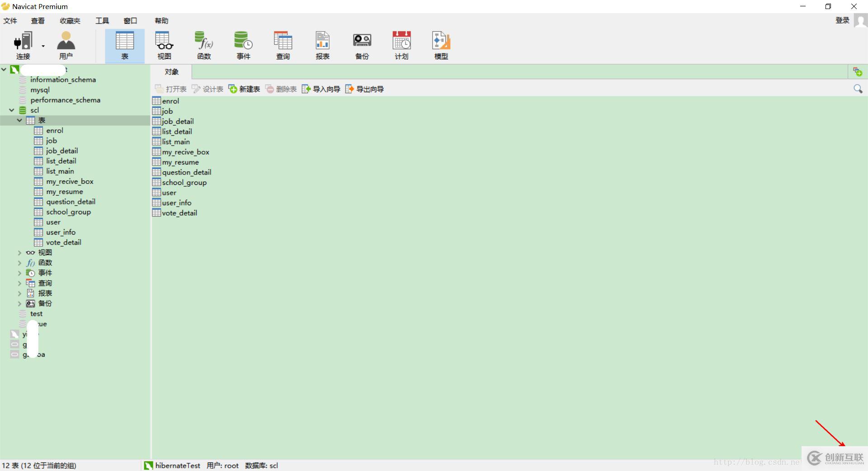Open the 工具 menu
The height and width of the screenshot is (471, 868).
(x=102, y=21)
